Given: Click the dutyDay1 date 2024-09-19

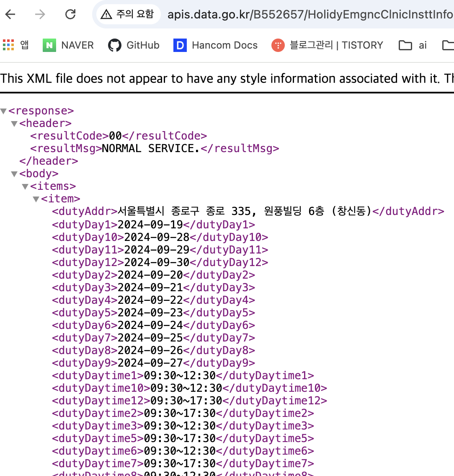Looking at the screenshot, I should point(150,225).
